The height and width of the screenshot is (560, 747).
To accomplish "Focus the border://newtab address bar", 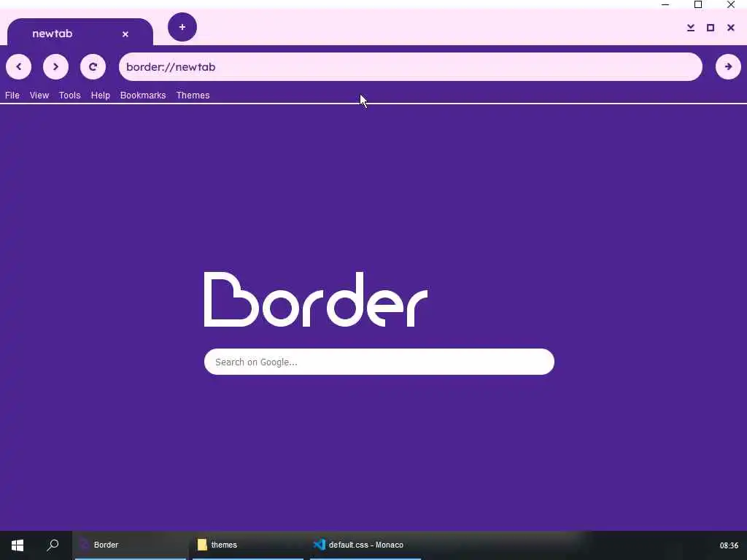I will pos(411,66).
